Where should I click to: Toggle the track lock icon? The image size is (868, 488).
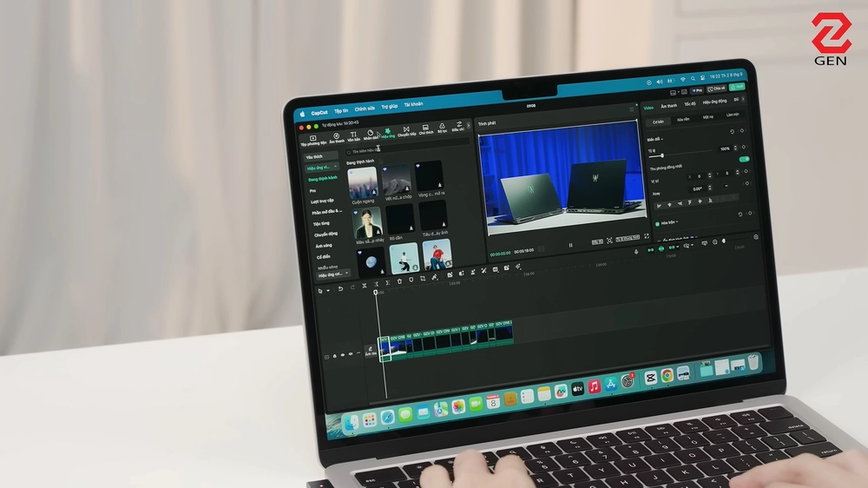pos(334,356)
